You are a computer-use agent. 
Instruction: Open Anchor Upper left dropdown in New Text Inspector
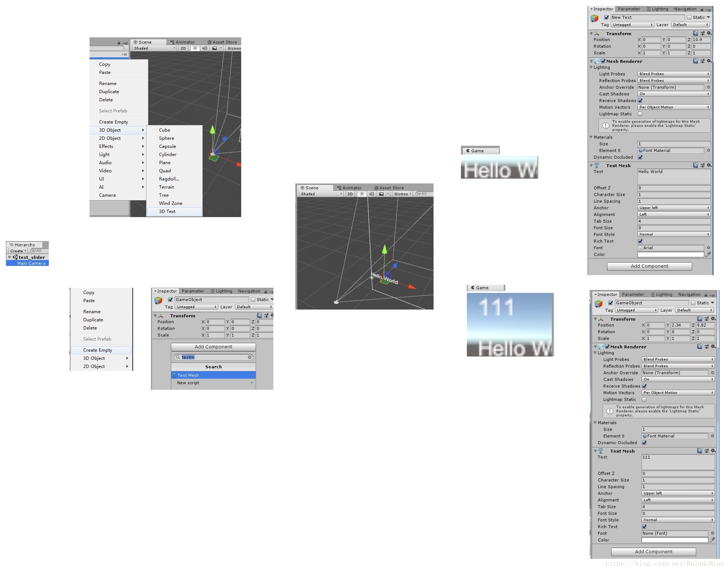674,208
